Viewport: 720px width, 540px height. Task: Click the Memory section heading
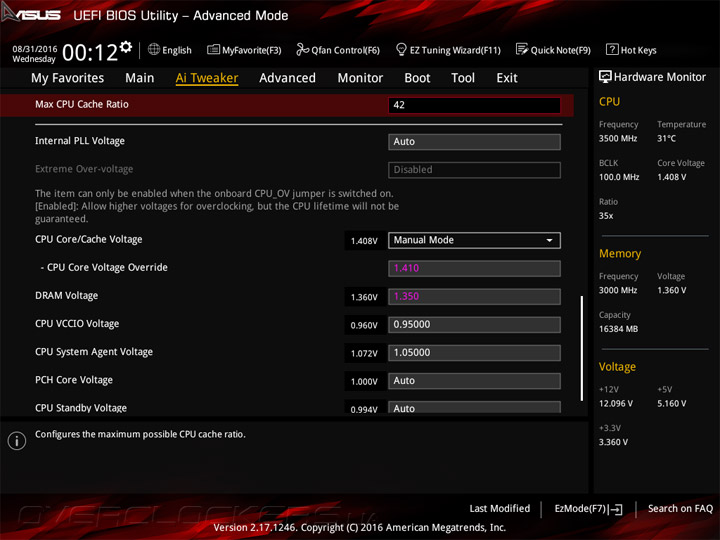(x=620, y=253)
